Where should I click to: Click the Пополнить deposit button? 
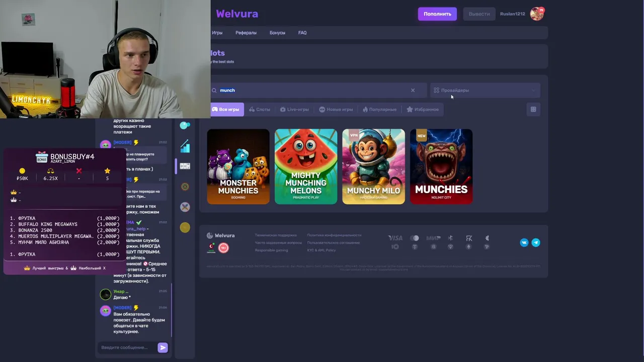437,14
